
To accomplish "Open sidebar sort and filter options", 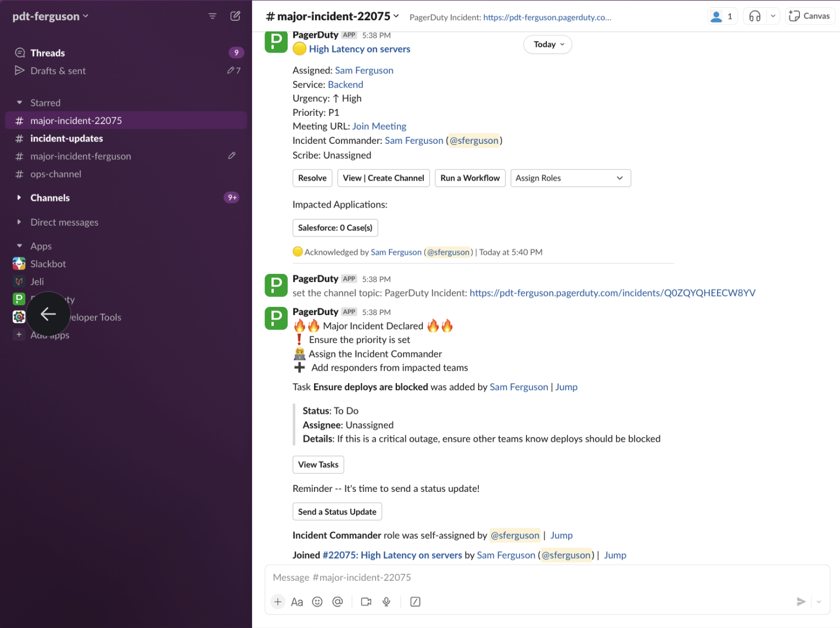I will pyautogui.click(x=212, y=16).
